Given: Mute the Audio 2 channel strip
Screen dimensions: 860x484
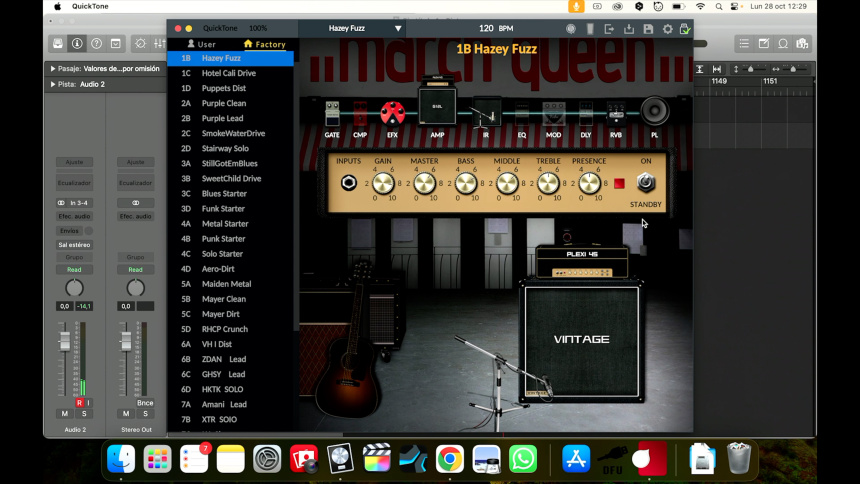Looking at the screenshot, I should pyautogui.click(x=65, y=413).
